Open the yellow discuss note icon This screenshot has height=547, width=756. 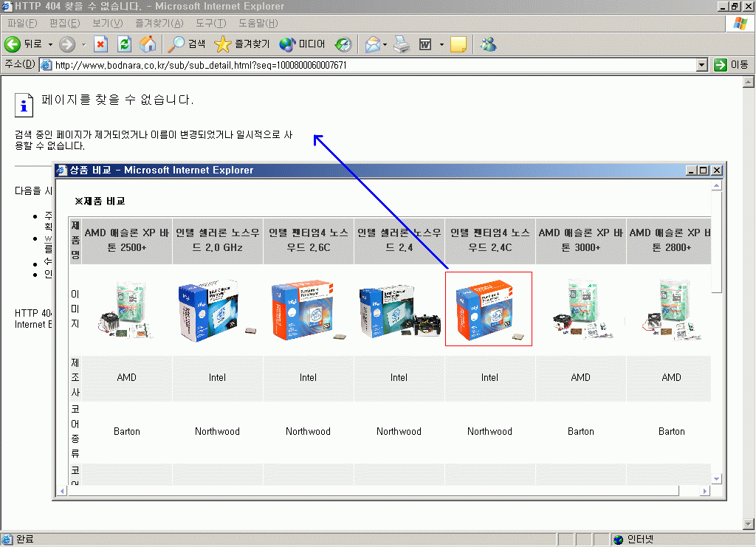[x=458, y=44]
